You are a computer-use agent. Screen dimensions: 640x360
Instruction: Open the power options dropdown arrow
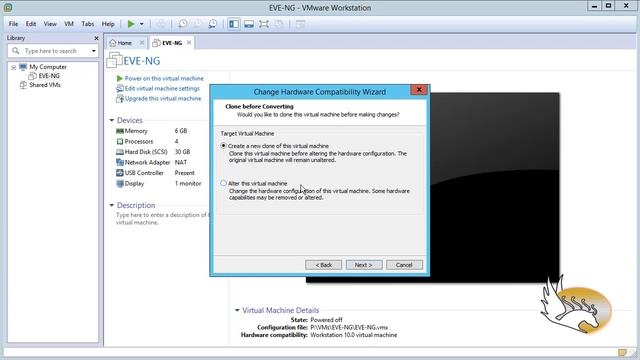[x=142, y=24]
